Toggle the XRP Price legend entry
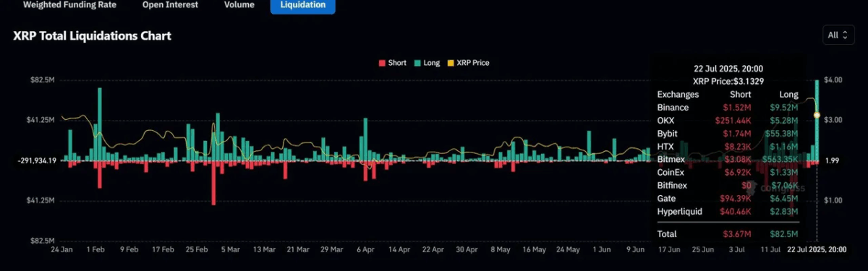 pos(468,63)
